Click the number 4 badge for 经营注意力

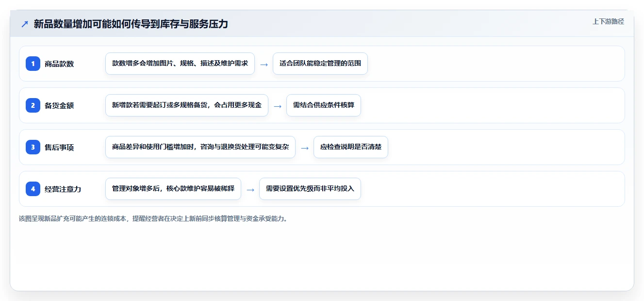coord(33,189)
